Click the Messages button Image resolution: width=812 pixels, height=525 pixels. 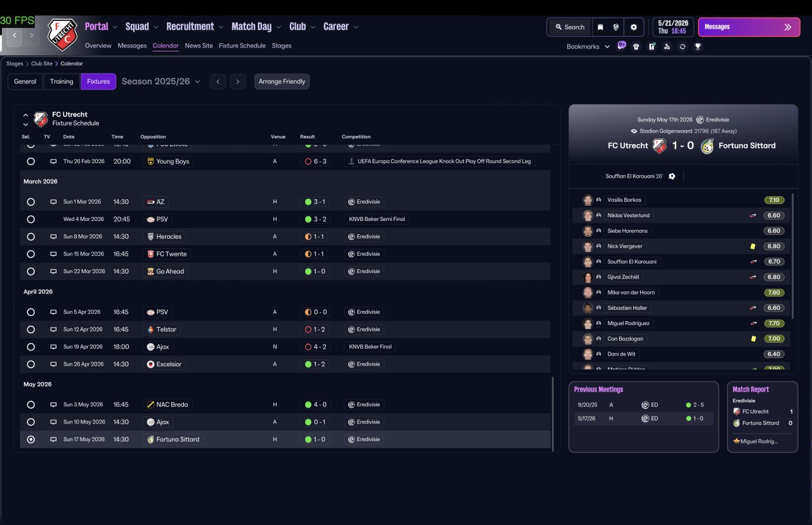pyautogui.click(x=749, y=27)
